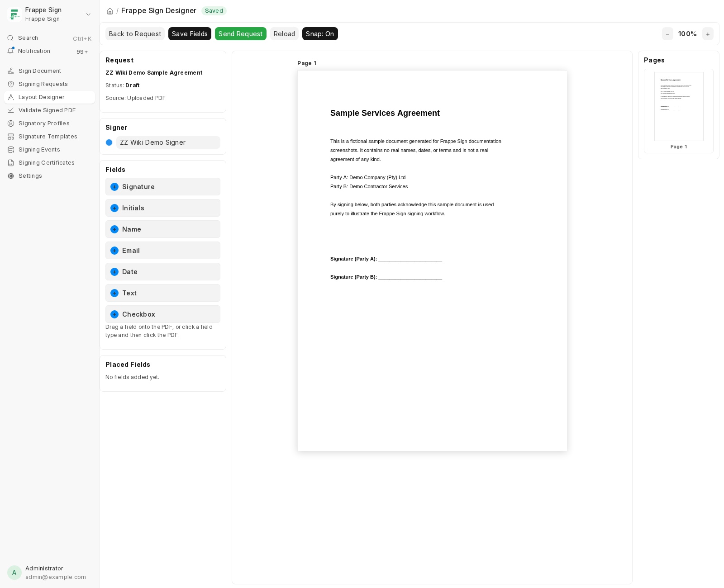Open Search in the sidebar
The image size is (724, 588).
49,38
